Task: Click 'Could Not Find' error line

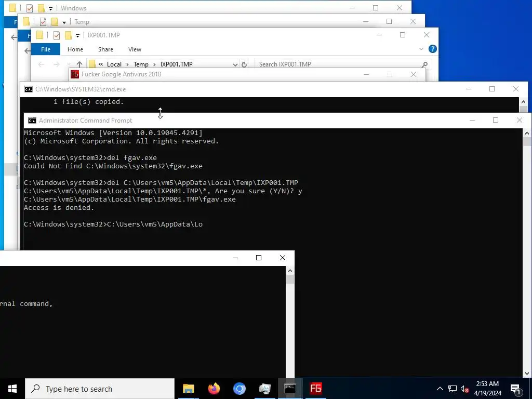Action: (113, 166)
